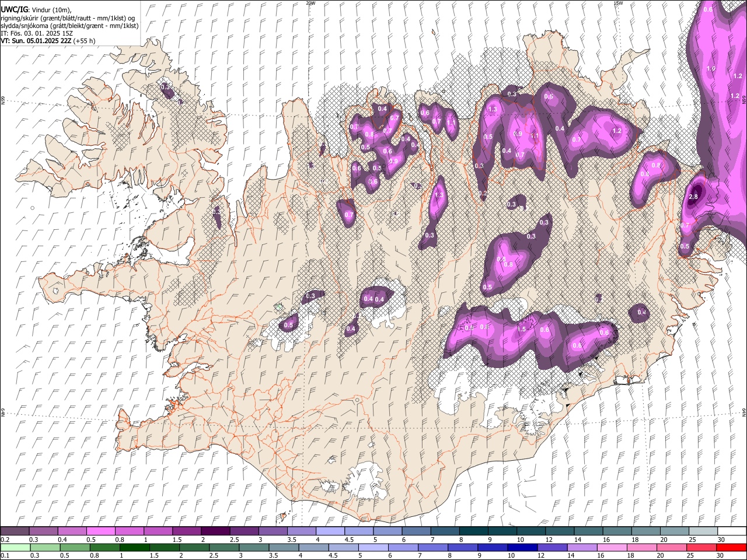Pick the darkest purple swatch between 2 and 2.5
This screenshot has height=560, width=747.
215,531
